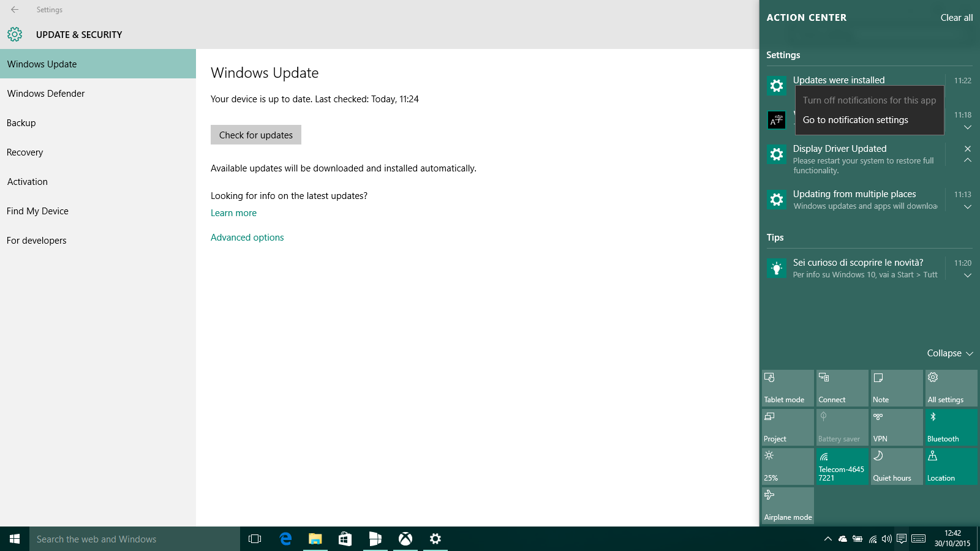Show hidden system tray icons
Image resolution: width=980 pixels, height=551 pixels.
827,539
